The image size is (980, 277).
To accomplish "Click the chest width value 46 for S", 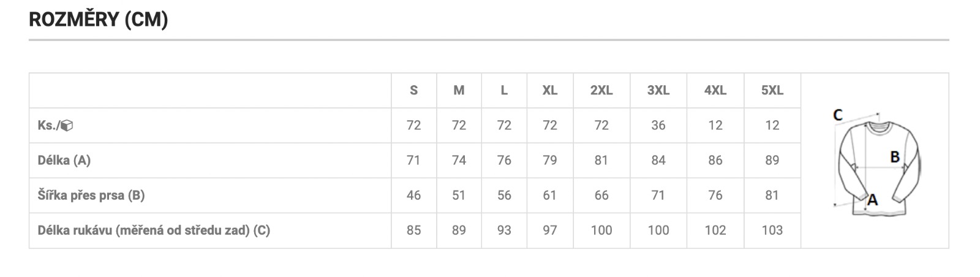I will (414, 195).
